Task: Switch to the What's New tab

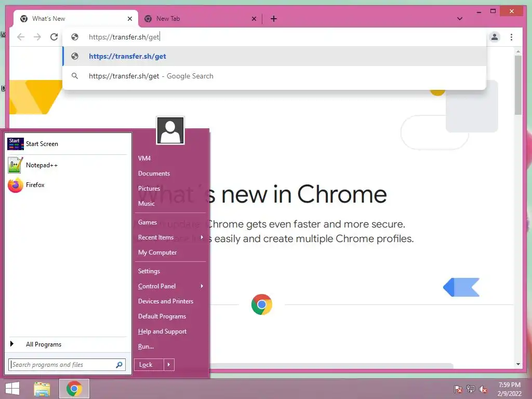Action: pos(76,19)
